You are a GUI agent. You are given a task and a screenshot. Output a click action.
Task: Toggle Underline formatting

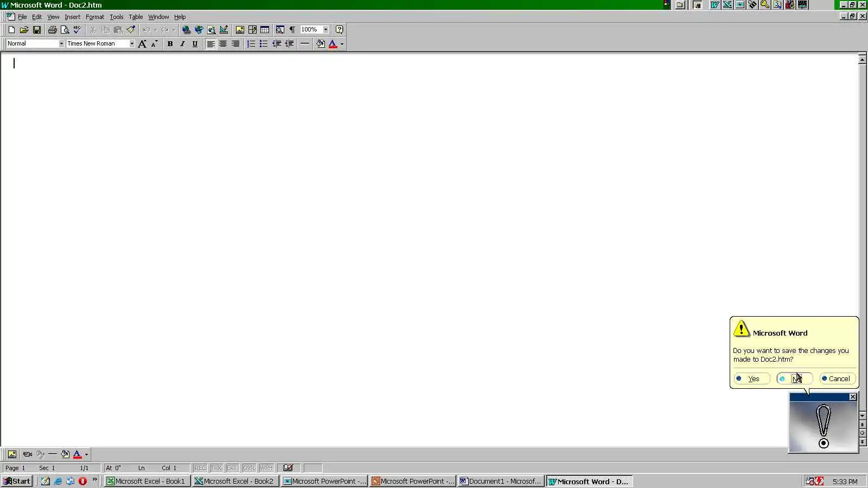coord(195,44)
